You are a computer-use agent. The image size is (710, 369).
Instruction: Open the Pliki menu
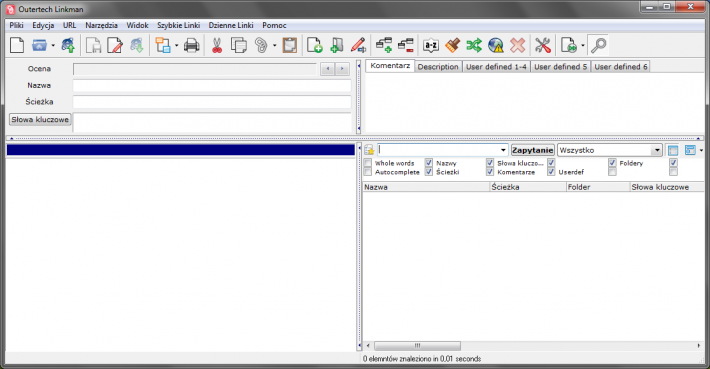click(x=16, y=25)
